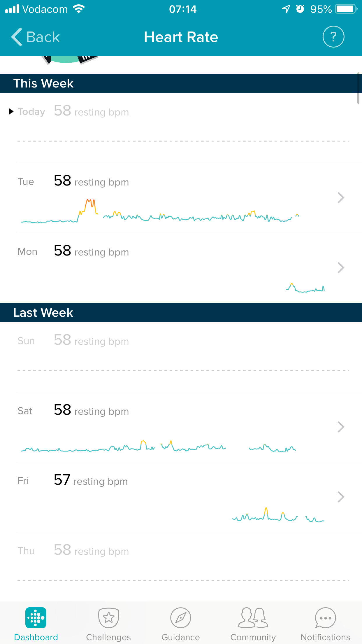This screenshot has height=644, width=362.
Task: Tap the Today disclosure triangle
Action: pyautogui.click(x=11, y=111)
